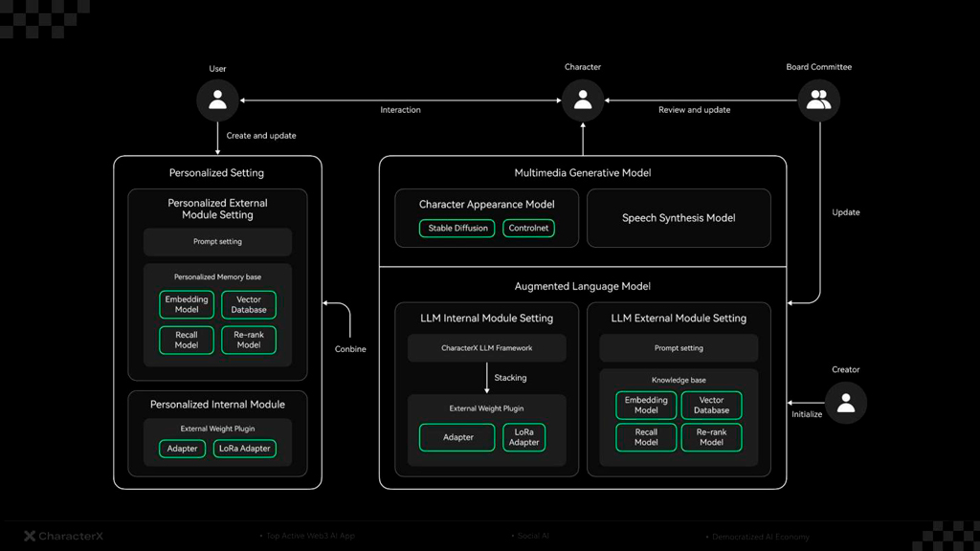Click the Creator label text
This screenshot has width=980, height=551.
pyautogui.click(x=846, y=370)
